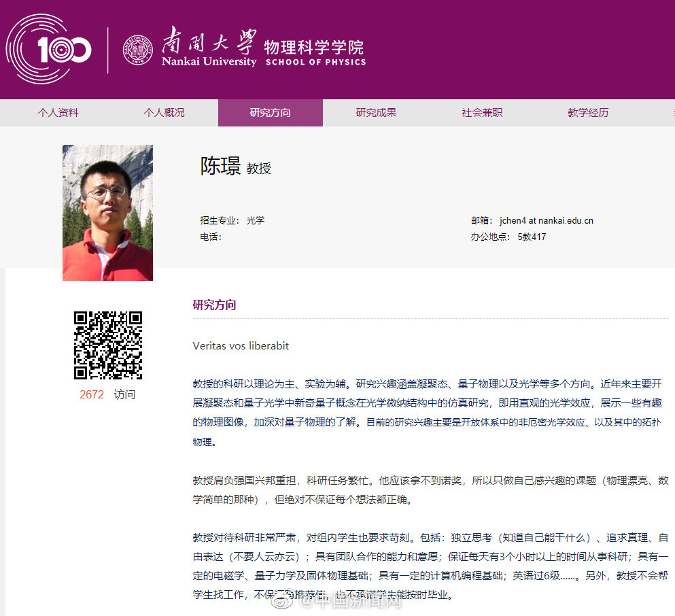
Task: Open the 个人资料 tab
Action: coord(58,113)
